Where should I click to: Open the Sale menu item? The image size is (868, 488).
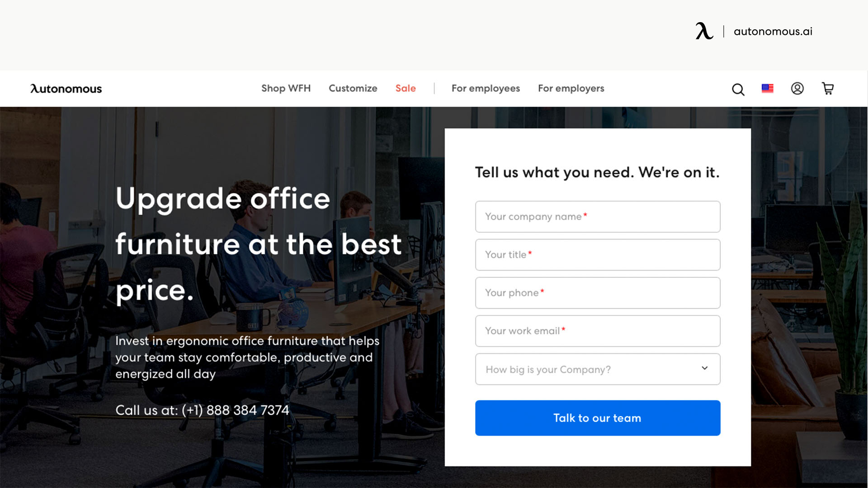[x=406, y=88]
